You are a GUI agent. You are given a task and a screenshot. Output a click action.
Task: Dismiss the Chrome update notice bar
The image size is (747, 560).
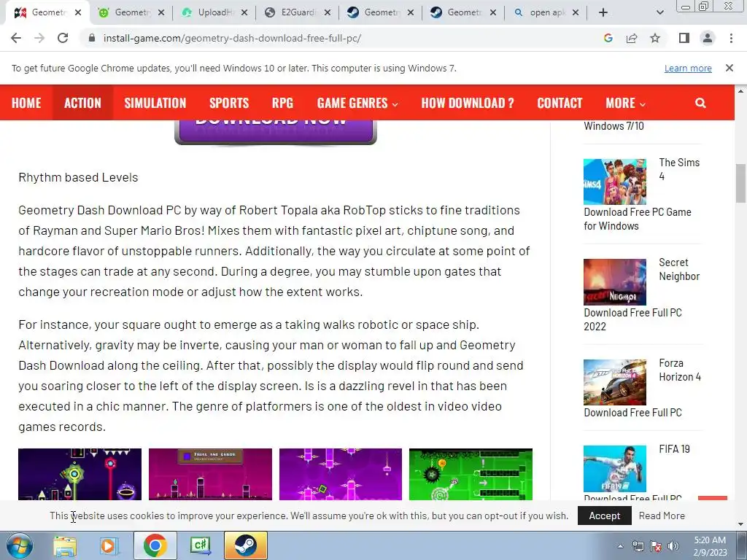(729, 68)
